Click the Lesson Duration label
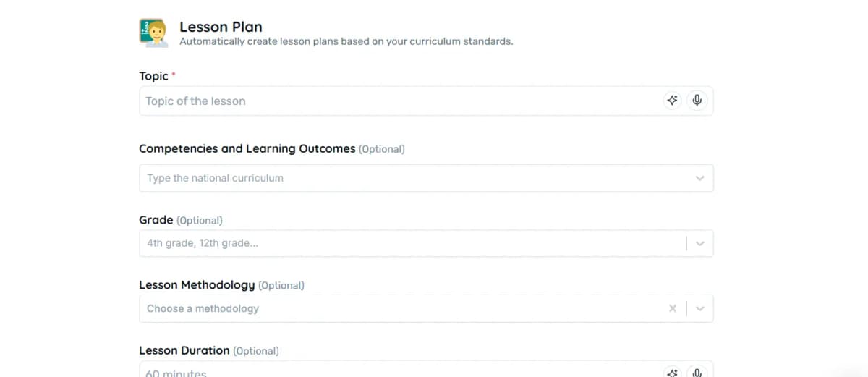The image size is (868, 377). 184,350
